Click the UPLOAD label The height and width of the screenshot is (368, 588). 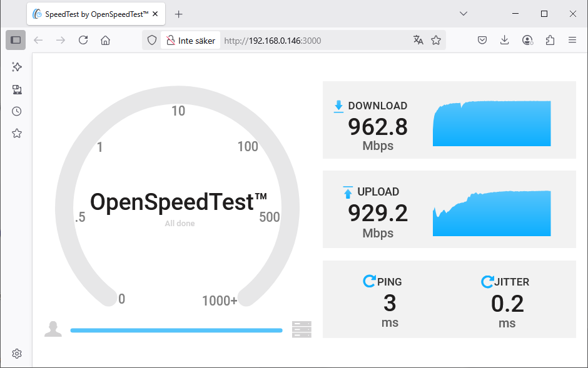coord(378,192)
